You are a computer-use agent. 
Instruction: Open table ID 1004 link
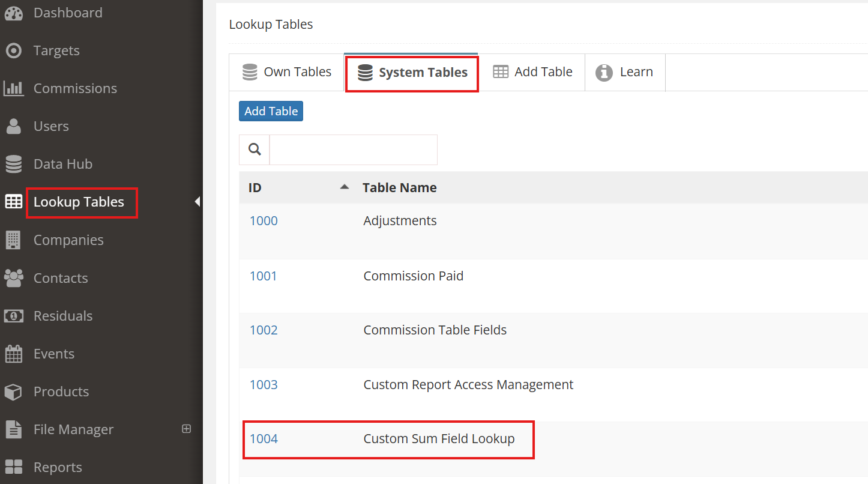[264, 439]
